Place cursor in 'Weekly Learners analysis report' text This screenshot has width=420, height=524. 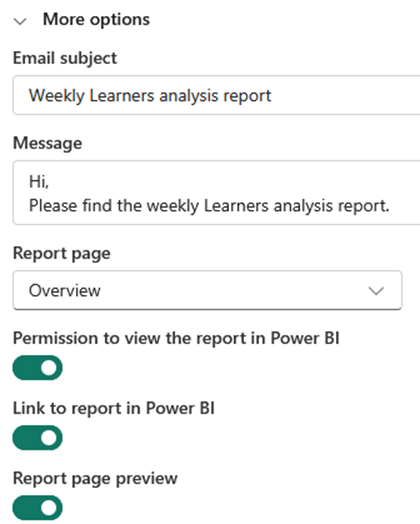[150, 96]
